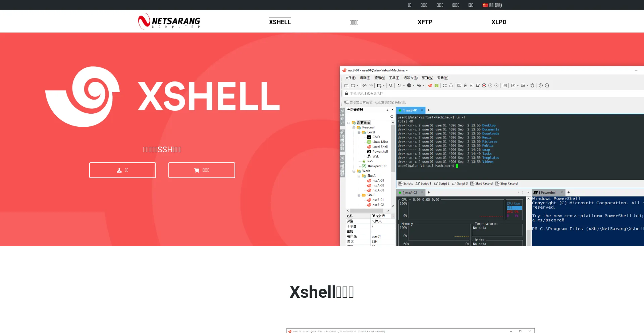Click the settings gear icon in Xshell toolbar
This screenshot has height=333, width=644.
pos(532,86)
